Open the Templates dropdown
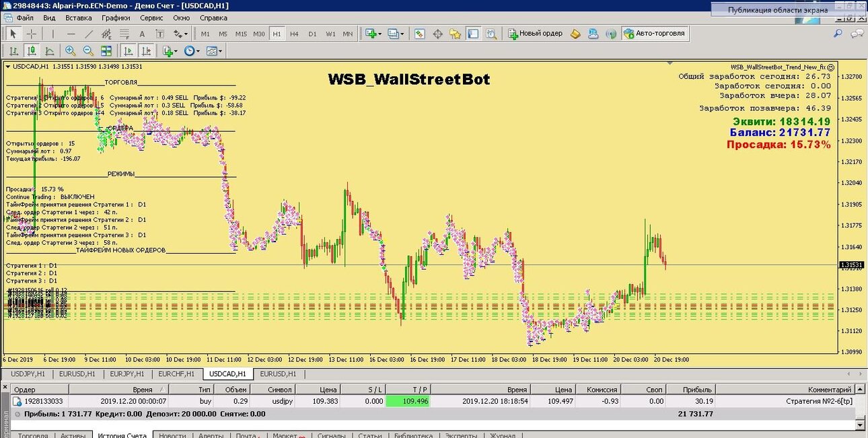 coord(214,51)
